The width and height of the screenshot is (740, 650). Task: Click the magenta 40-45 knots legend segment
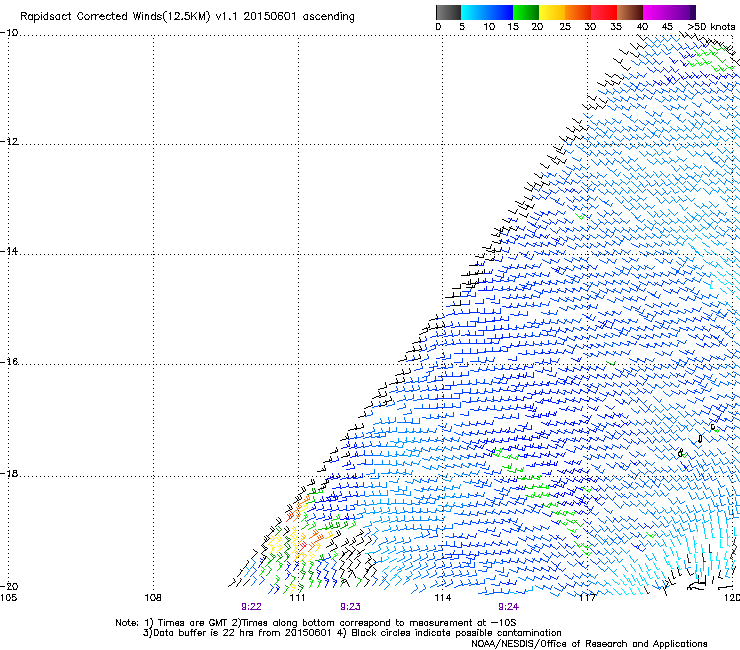pyautogui.click(x=656, y=12)
